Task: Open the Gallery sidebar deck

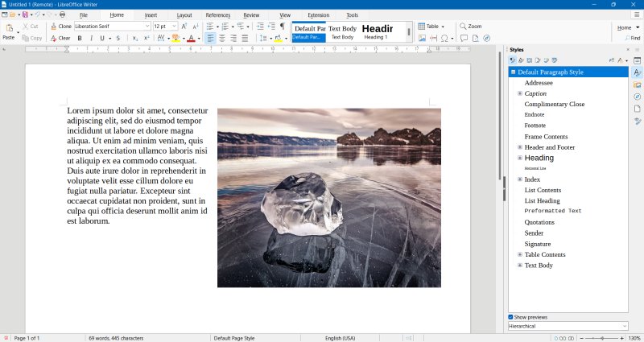Action: [637, 84]
